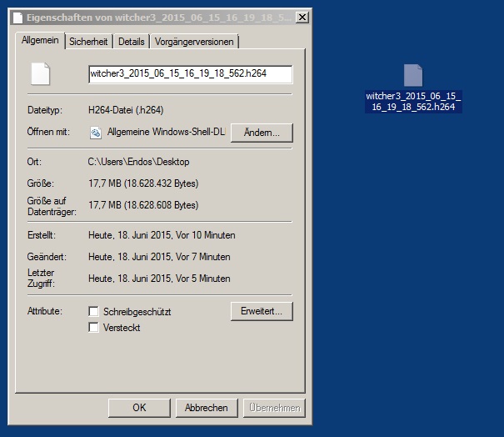Click the 'Dateityp:' label
This screenshot has width=504, height=437.
coord(45,110)
